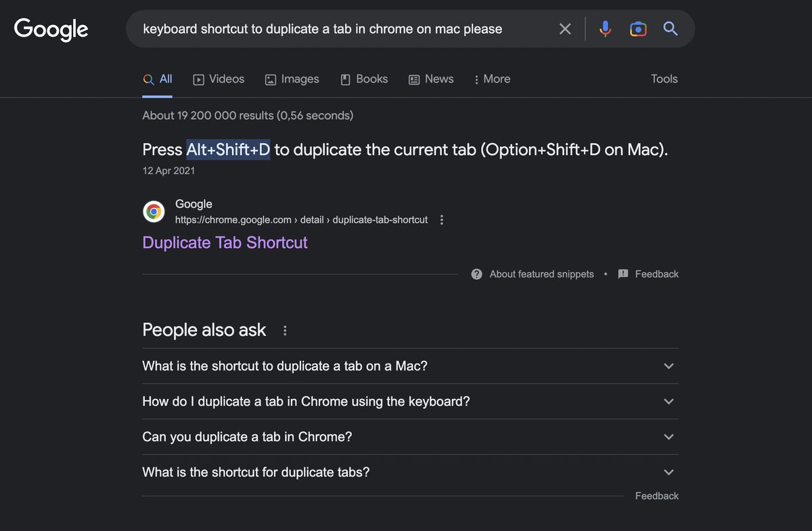This screenshot has height=531, width=812.
Task: Click the result URL chrome.google.com breadcrumb
Action: pyautogui.click(x=301, y=219)
